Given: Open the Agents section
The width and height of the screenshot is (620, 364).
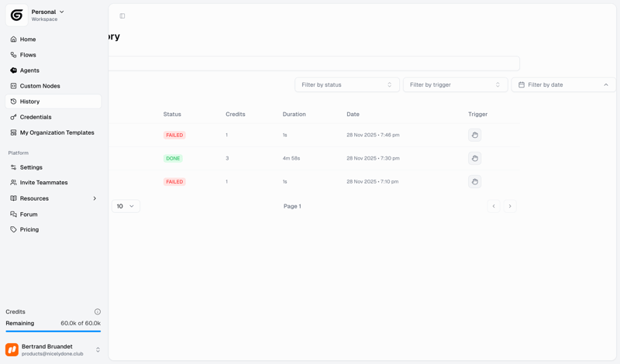Looking at the screenshot, I should (x=53, y=70).
